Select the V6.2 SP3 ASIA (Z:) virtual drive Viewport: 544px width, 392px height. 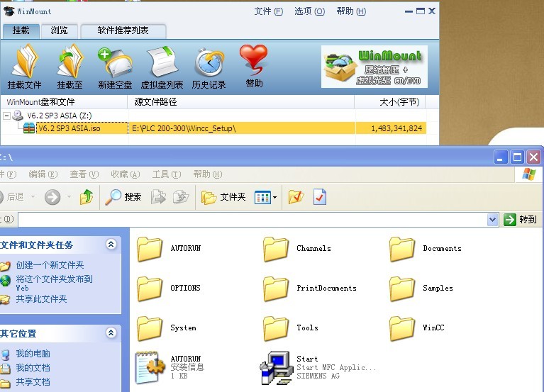60,116
